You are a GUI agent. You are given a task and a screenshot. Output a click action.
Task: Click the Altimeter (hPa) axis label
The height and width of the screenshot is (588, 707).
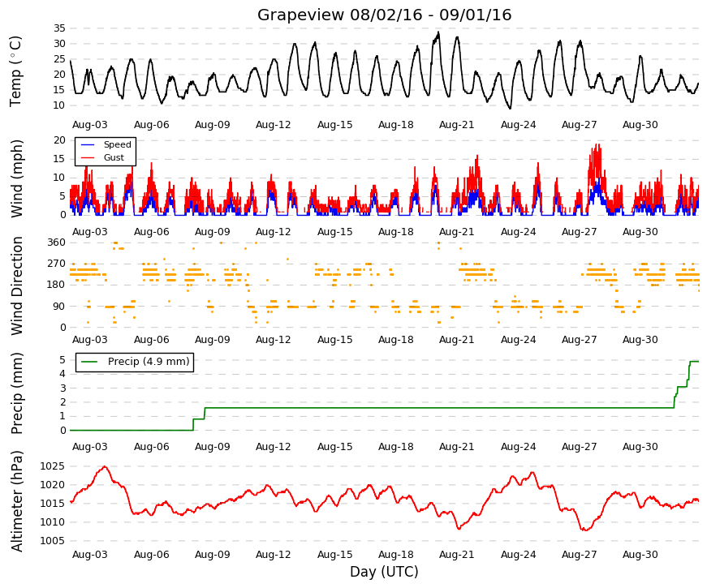click(x=16, y=501)
